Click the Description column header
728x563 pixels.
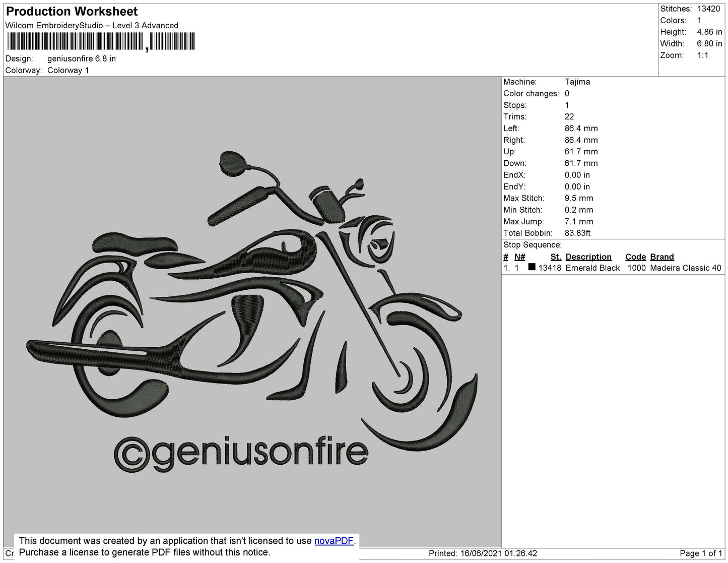[588, 257]
